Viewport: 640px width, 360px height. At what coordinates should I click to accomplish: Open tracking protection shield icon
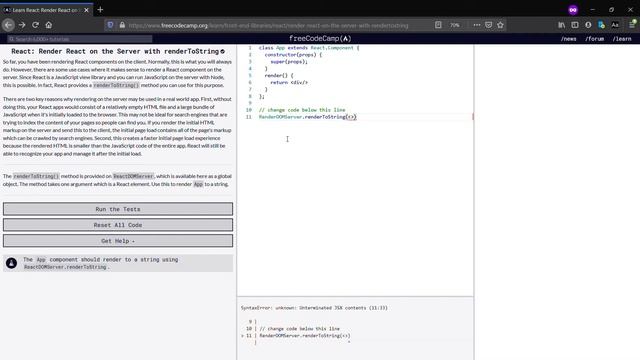110,25
